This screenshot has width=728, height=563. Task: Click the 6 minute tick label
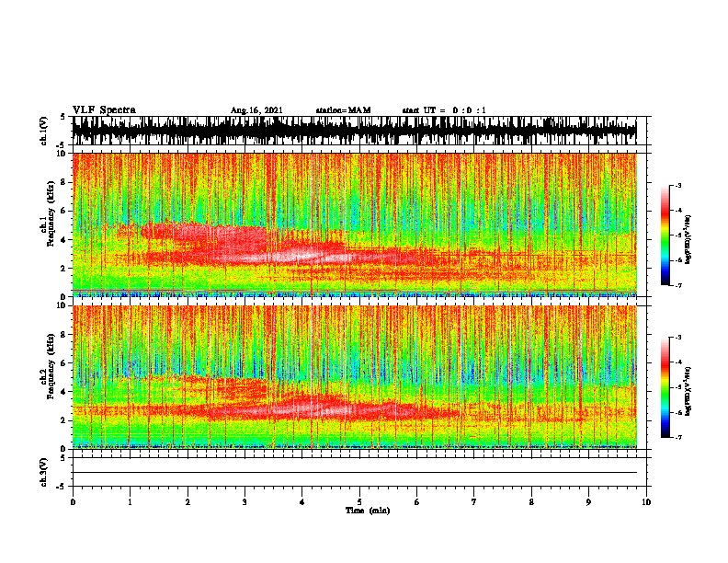click(x=416, y=502)
